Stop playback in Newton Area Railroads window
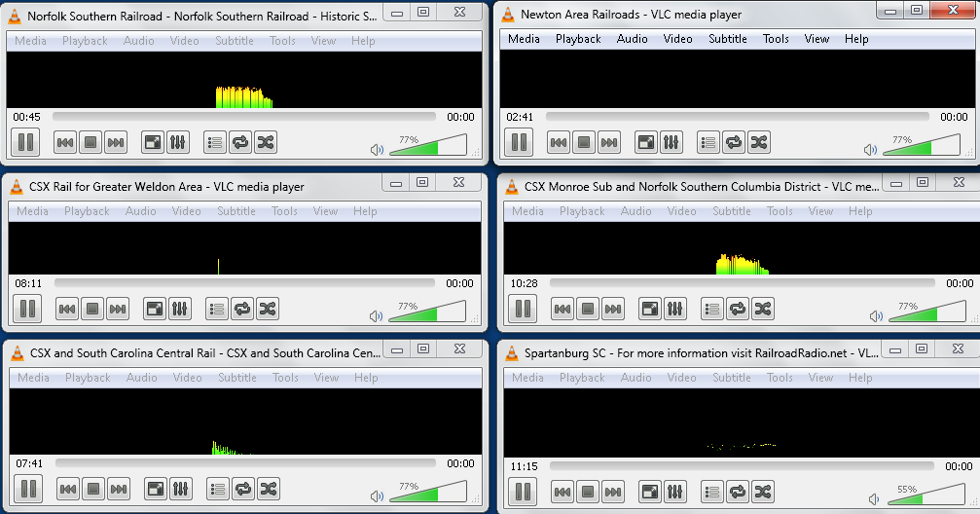980x514 pixels. click(x=584, y=142)
